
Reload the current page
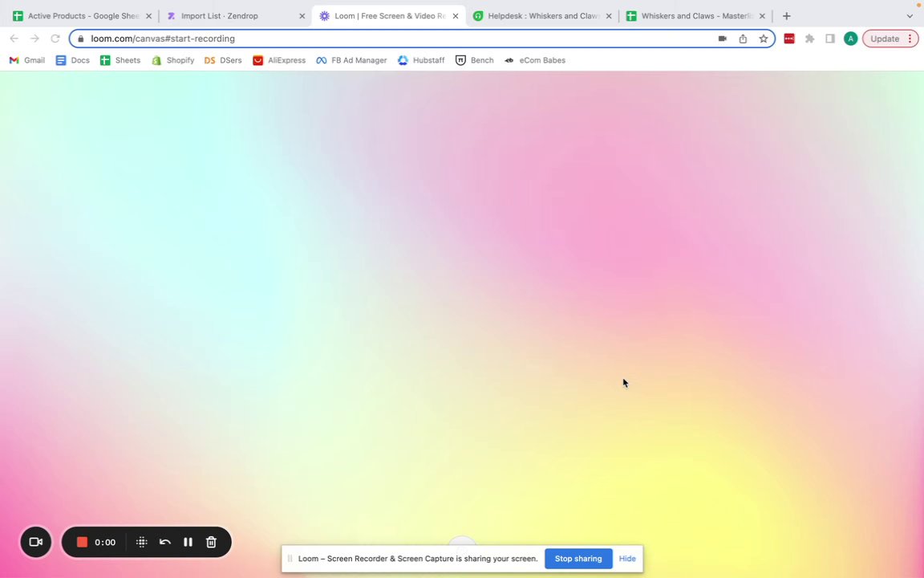coord(55,39)
